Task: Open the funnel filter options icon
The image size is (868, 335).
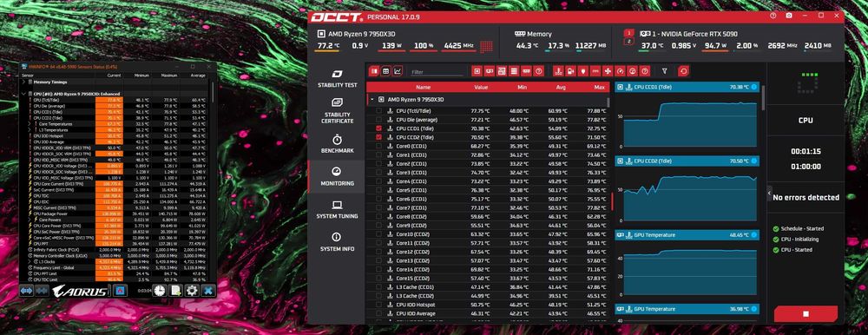Action: pos(664,71)
